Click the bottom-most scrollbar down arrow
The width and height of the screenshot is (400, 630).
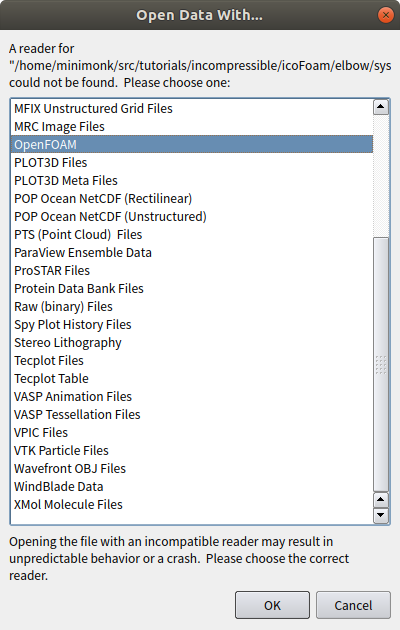381,515
